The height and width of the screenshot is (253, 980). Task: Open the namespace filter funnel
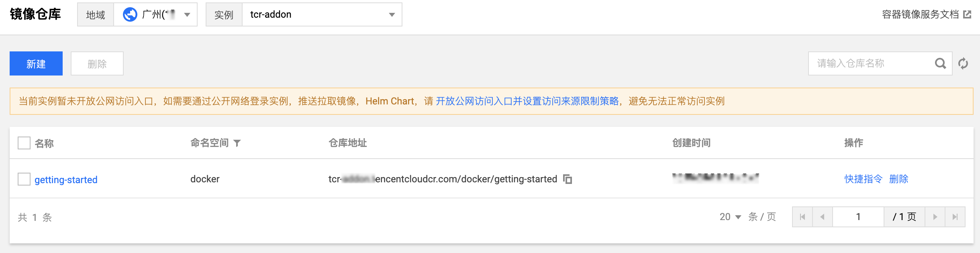tap(237, 143)
